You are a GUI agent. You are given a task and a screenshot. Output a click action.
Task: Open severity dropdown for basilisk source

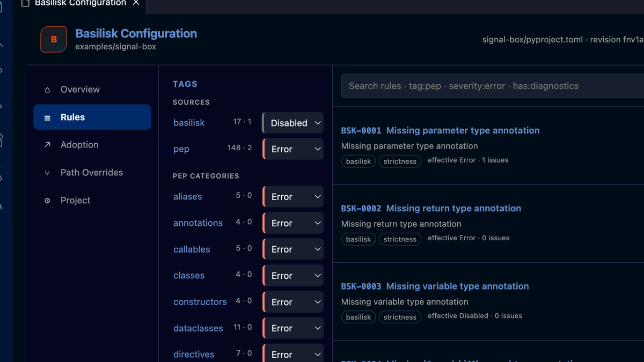293,123
